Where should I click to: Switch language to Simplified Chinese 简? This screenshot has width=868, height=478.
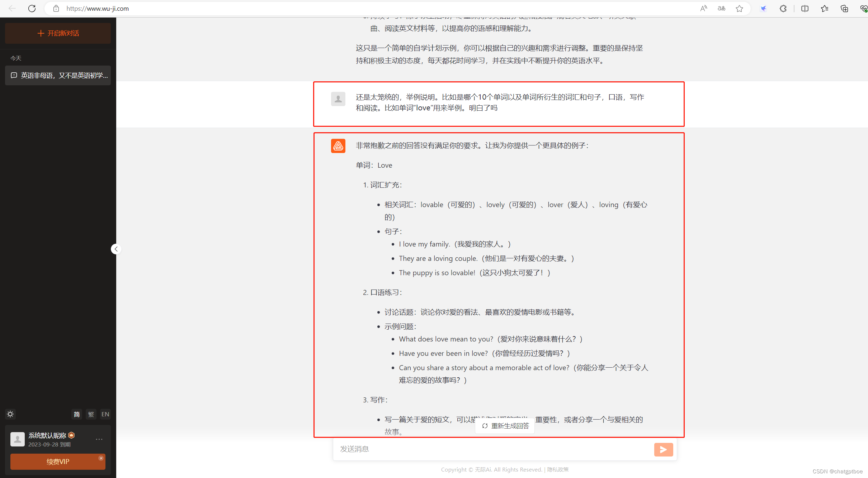77,414
